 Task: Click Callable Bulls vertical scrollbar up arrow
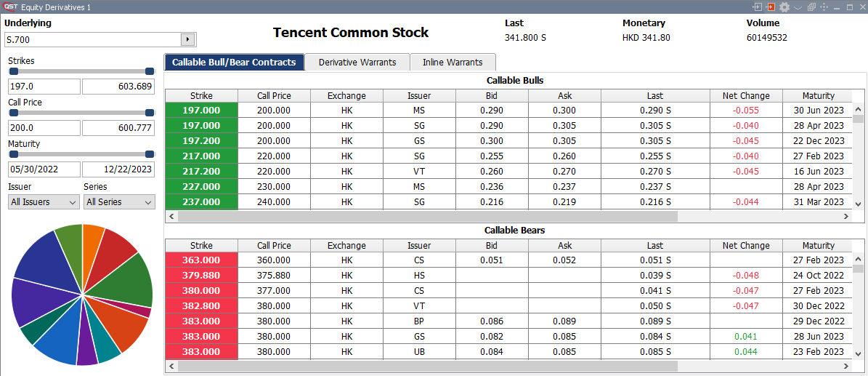[x=858, y=108]
